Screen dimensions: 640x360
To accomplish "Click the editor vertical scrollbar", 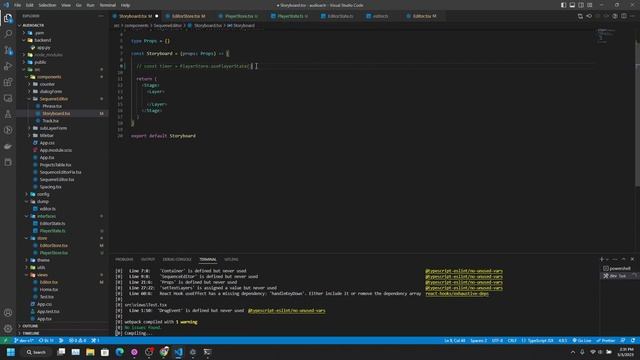I will click(x=637, y=113).
